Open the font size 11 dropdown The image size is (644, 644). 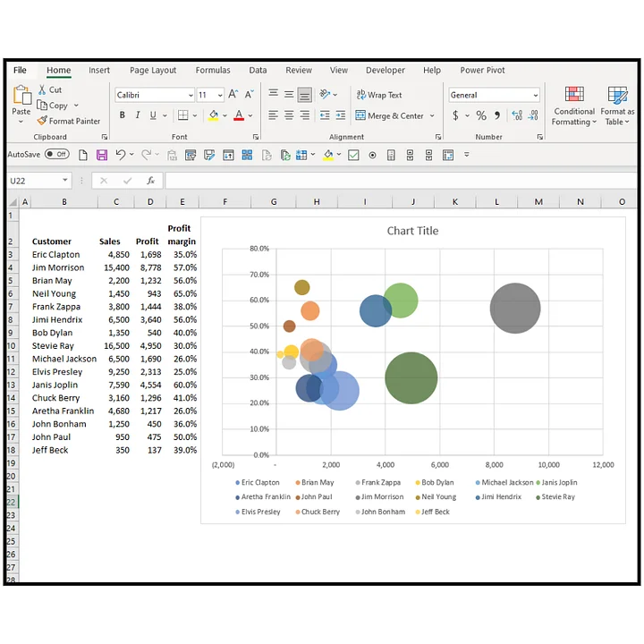tap(220, 96)
